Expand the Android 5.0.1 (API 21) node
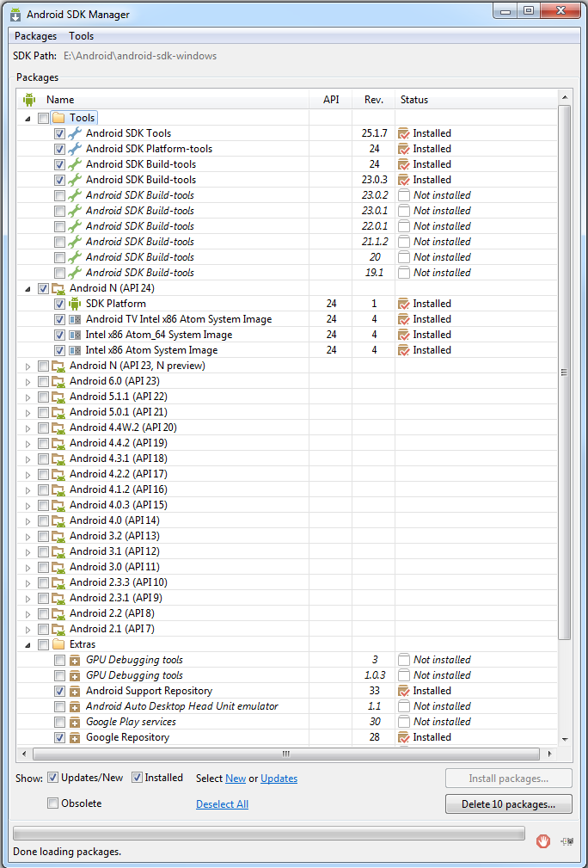The image size is (588, 868). [28, 412]
